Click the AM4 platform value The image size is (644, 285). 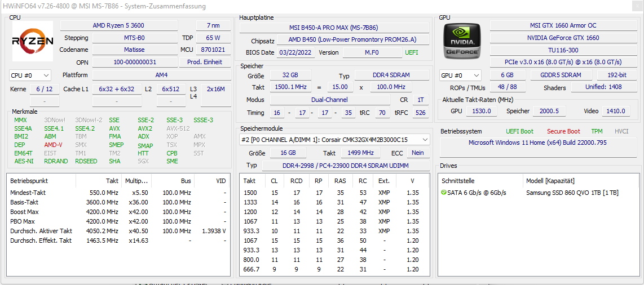click(162, 75)
